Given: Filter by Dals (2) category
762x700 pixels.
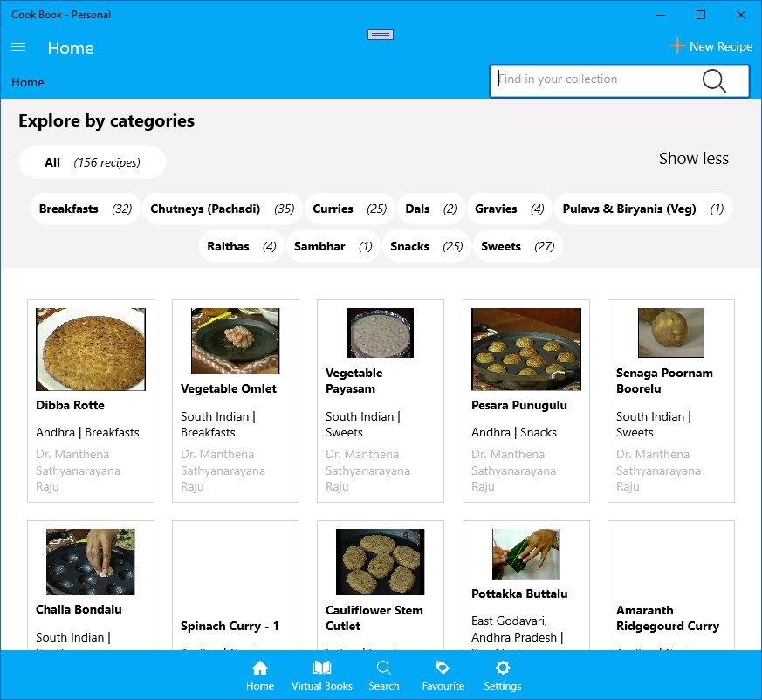Looking at the screenshot, I should pyautogui.click(x=431, y=209).
